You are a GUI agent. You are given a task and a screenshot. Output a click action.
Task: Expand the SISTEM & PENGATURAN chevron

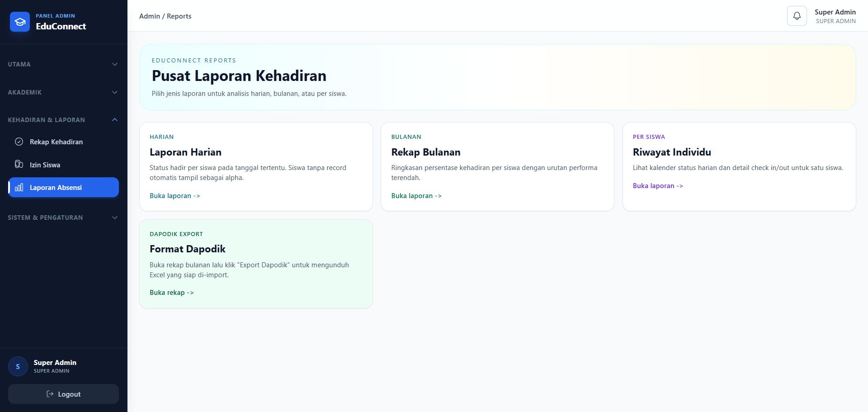click(115, 218)
